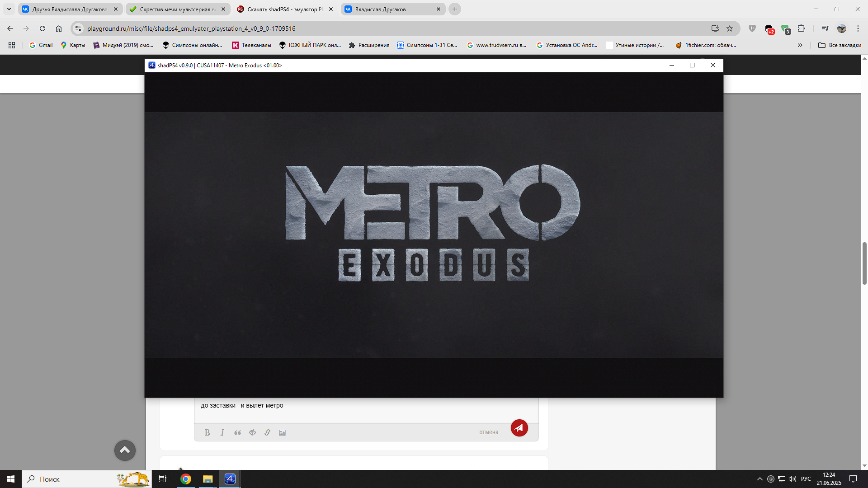
Task: Open the Chrome three-dot menu
Action: [x=858, y=28]
